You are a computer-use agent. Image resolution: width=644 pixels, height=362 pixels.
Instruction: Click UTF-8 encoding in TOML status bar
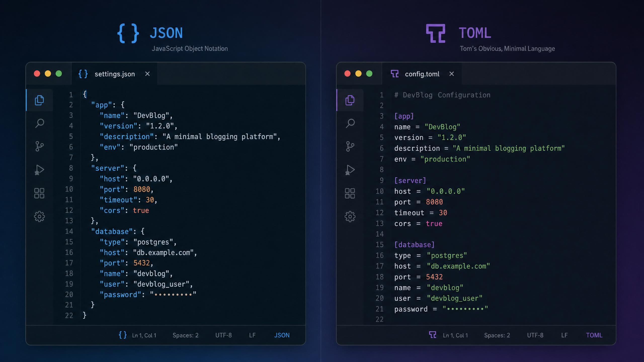click(535, 335)
